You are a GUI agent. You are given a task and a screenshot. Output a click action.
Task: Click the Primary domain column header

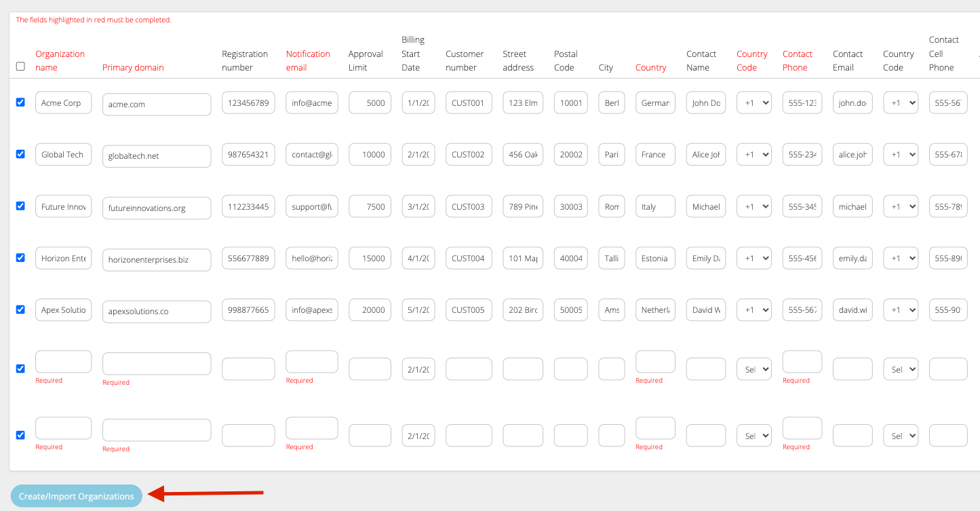point(133,67)
